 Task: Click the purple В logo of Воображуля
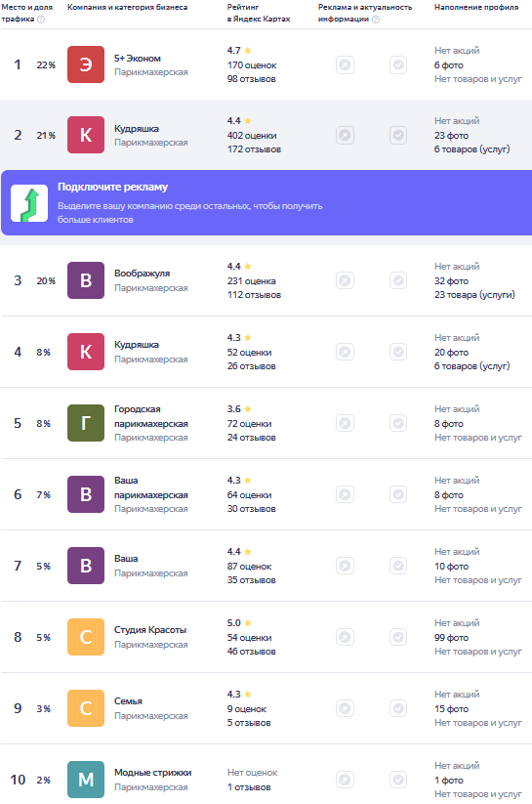[x=86, y=280]
